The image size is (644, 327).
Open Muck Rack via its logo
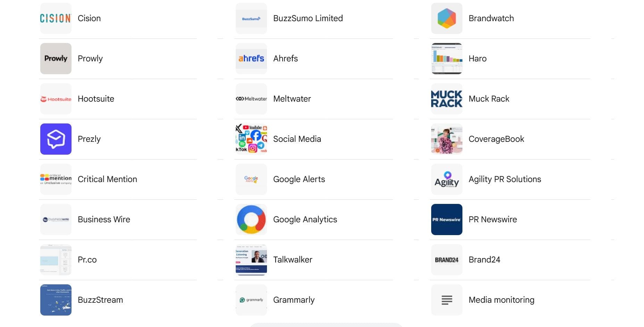(x=446, y=99)
